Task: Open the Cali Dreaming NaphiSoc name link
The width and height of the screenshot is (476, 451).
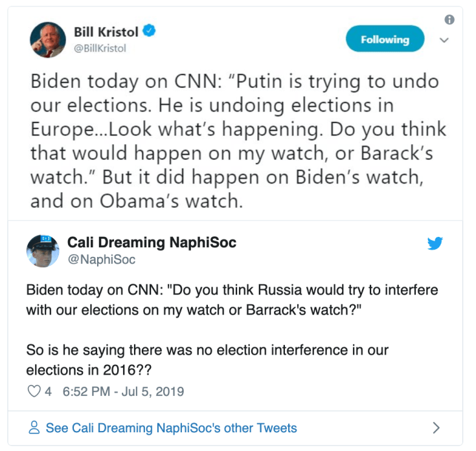Action: click(x=152, y=243)
